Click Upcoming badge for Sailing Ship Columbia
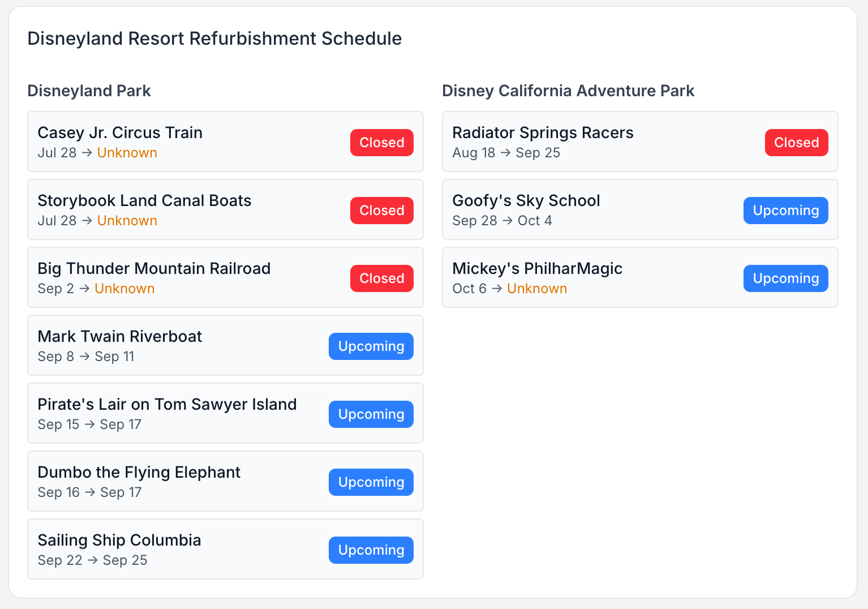The width and height of the screenshot is (868, 609). tap(371, 550)
